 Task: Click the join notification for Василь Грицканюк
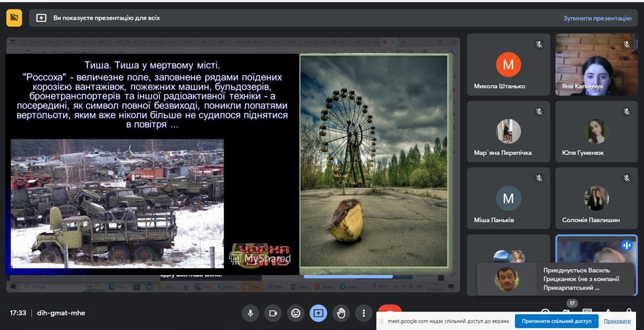coord(556,279)
